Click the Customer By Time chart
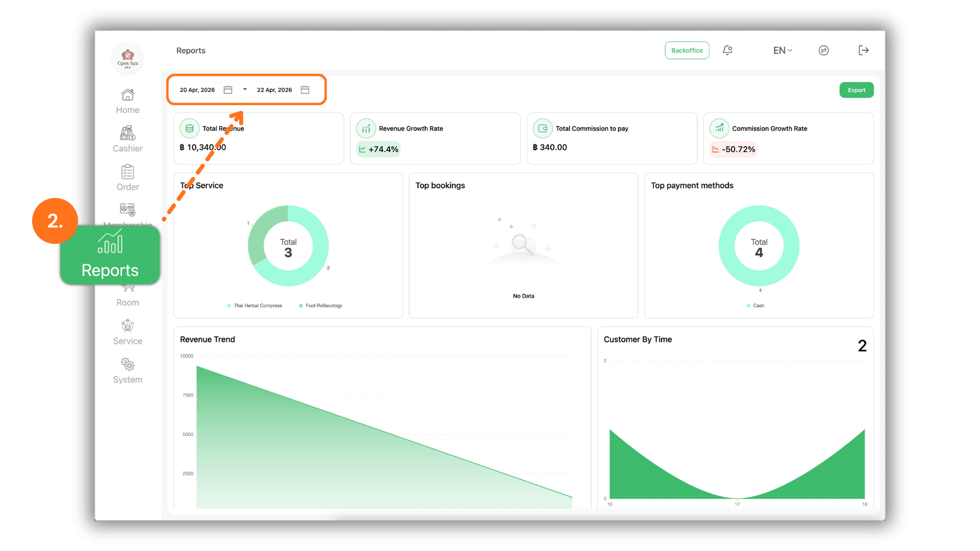 tap(737, 464)
